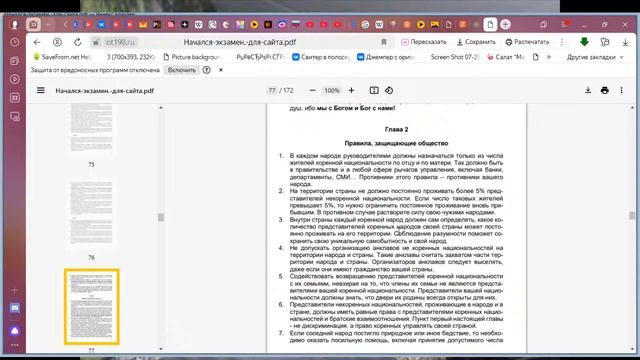This screenshot has width=640, height=360.
Task: Download the PDF from viewer toolbar
Action: [588, 91]
